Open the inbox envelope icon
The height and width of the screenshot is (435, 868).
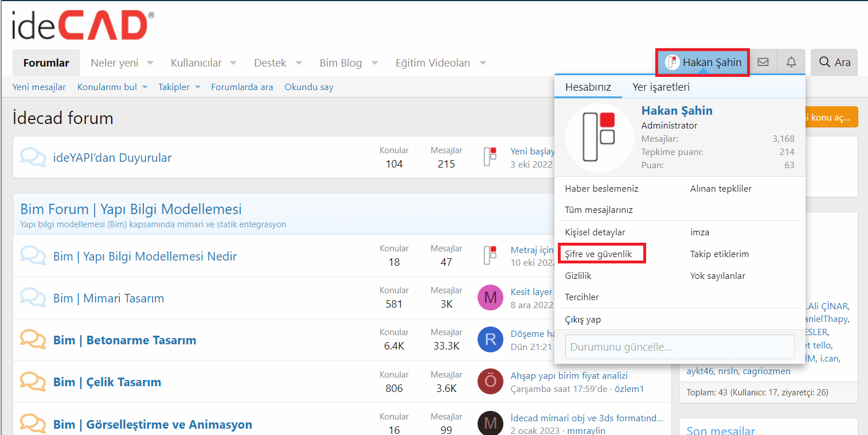763,63
